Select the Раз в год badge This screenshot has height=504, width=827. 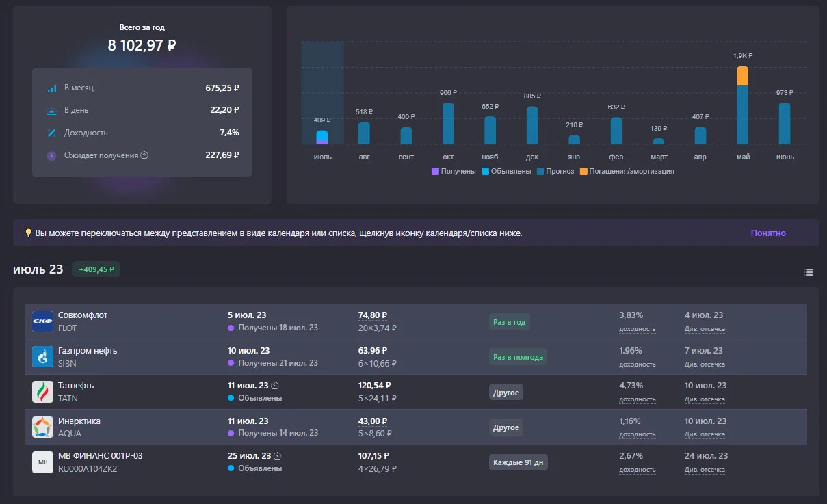pyautogui.click(x=509, y=322)
